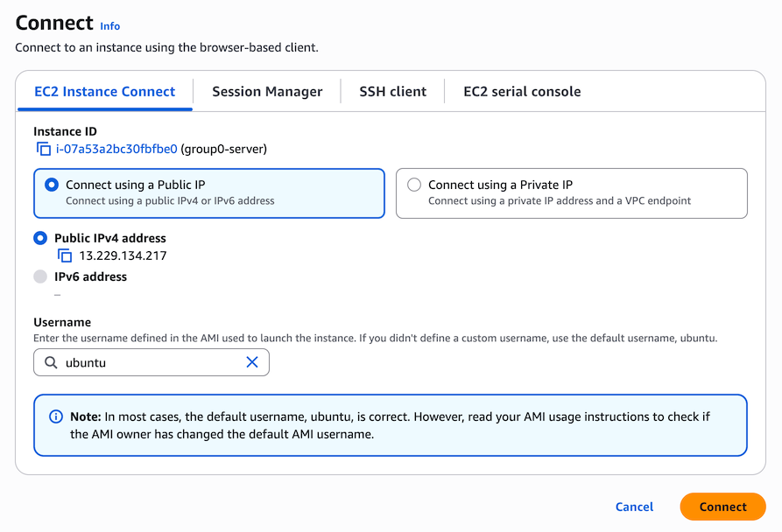Viewport: 782px width, 532px height.
Task: Focus the Username input containing ubuntu
Action: pyautogui.click(x=149, y=362)
